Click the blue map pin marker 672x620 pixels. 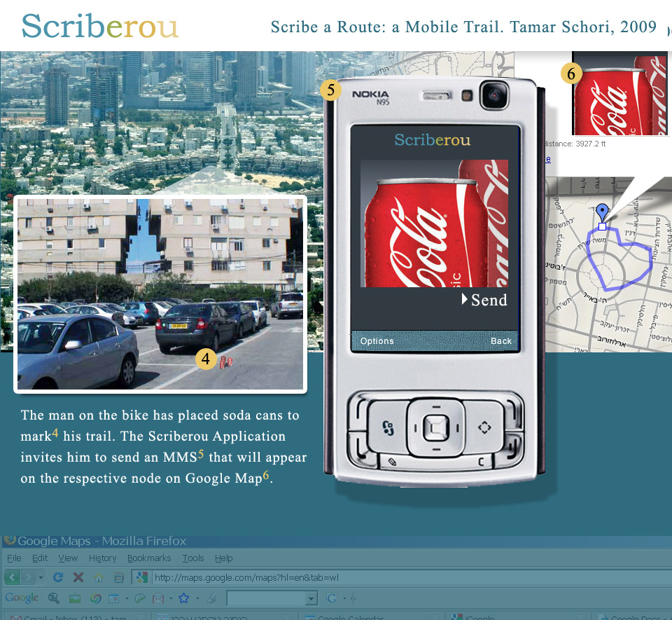pos(602,213)
